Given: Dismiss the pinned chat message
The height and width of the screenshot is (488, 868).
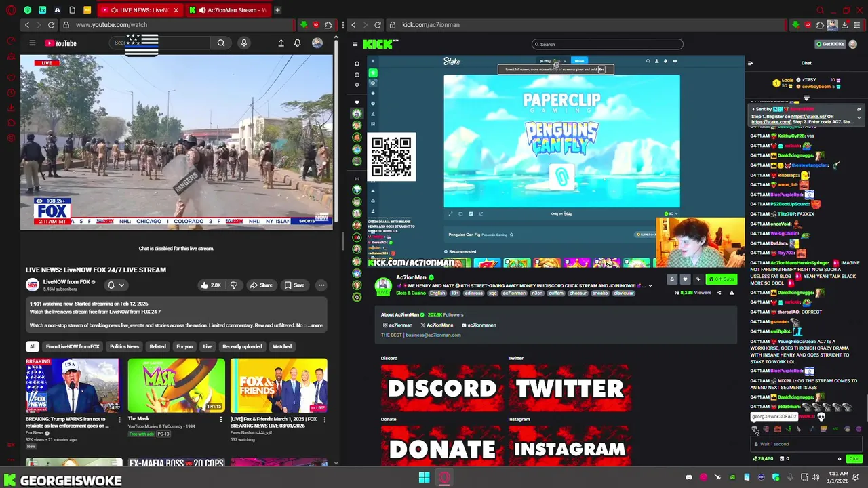Looking at the screenshot, I should (x=859, y=109).
